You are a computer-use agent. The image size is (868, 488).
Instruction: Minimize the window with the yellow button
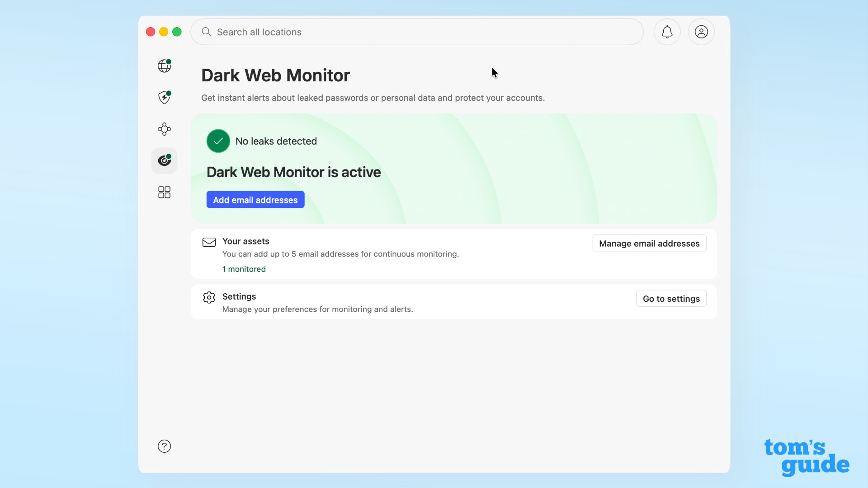(x=164, y=32)
